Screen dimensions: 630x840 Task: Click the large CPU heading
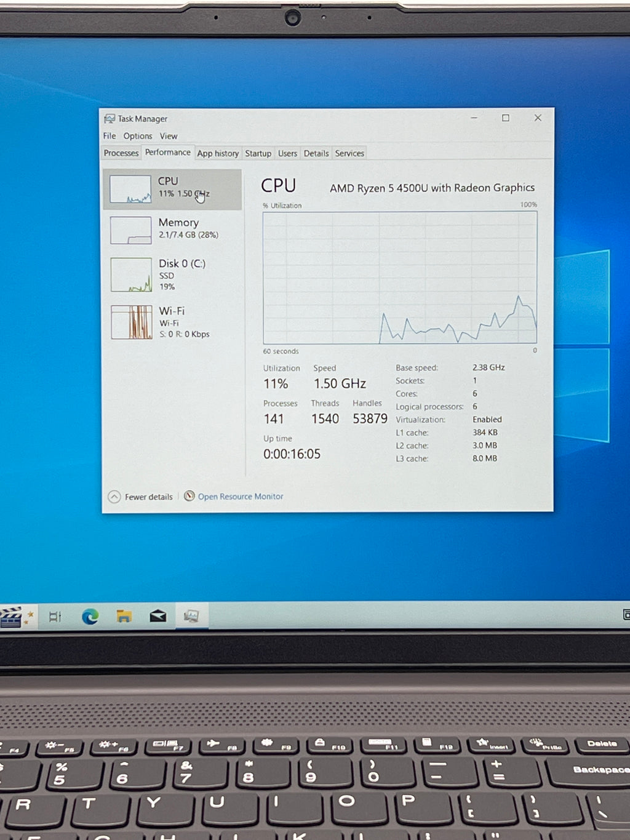278,185
